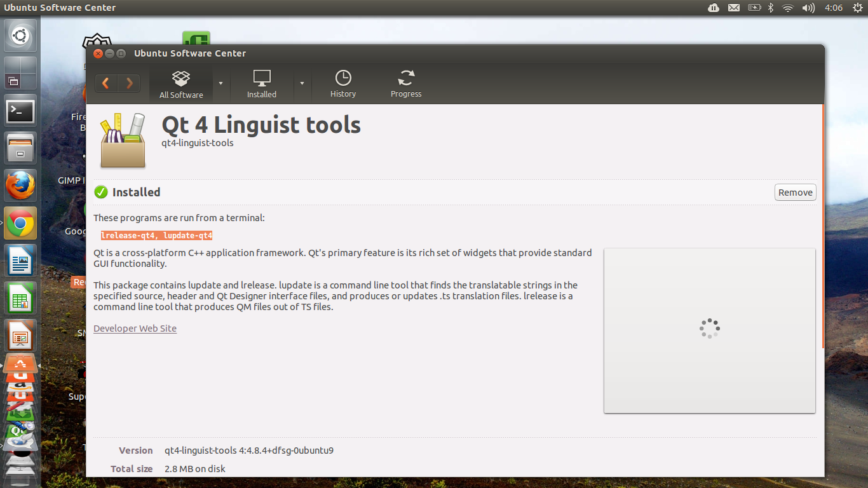Open Google Chrome from the launcher
Screen dimensions: 868x488
(20, 223)
